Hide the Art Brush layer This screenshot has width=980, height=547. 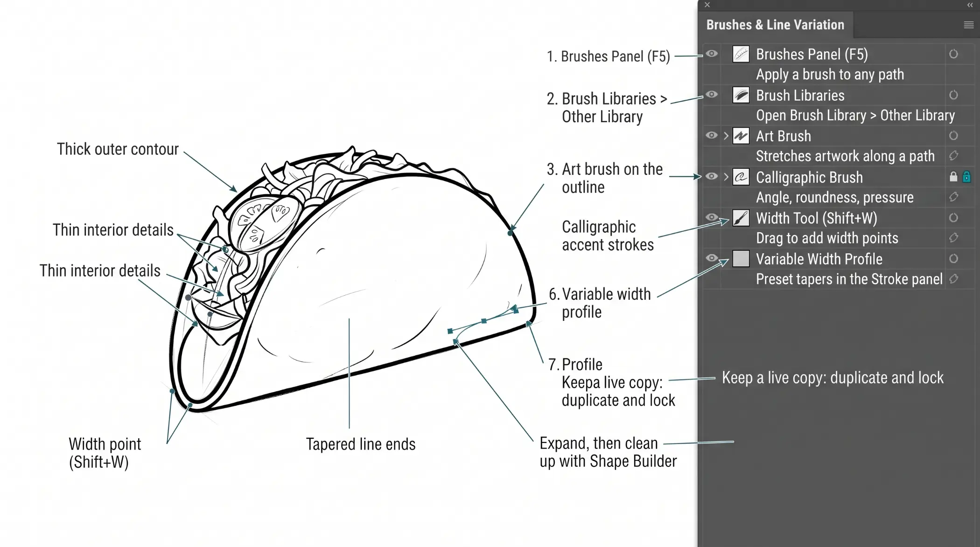tap(711, 136)
